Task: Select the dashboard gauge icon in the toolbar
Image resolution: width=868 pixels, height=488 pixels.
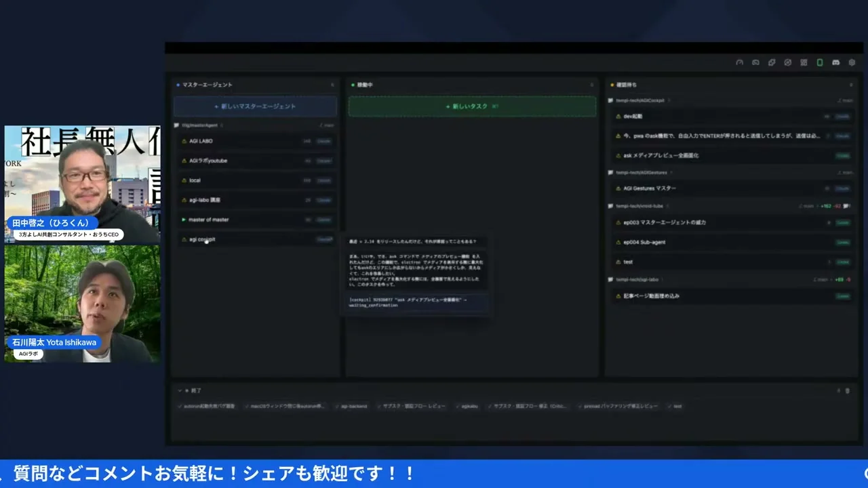Action: coord(740,62)
